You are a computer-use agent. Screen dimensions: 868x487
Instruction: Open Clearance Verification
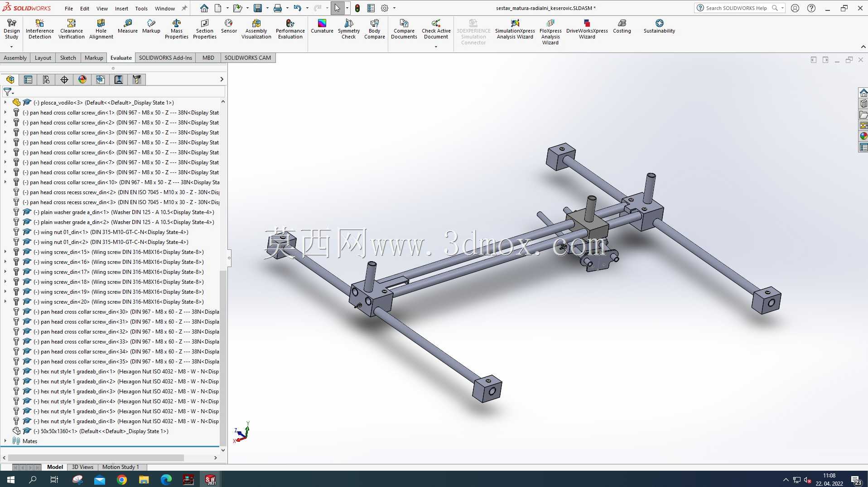coord(72,29)
